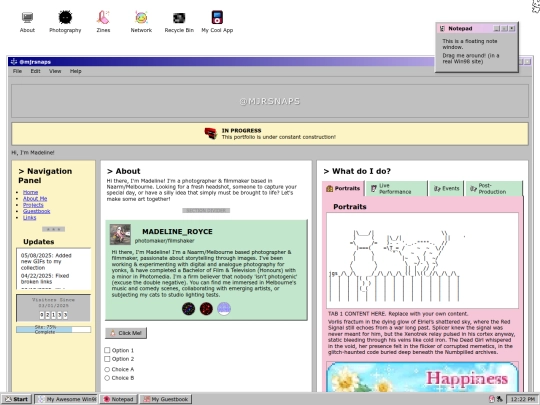Click the 'Hi, I'm Madeline!' text
540x405 pixels.
click(33, 153)
